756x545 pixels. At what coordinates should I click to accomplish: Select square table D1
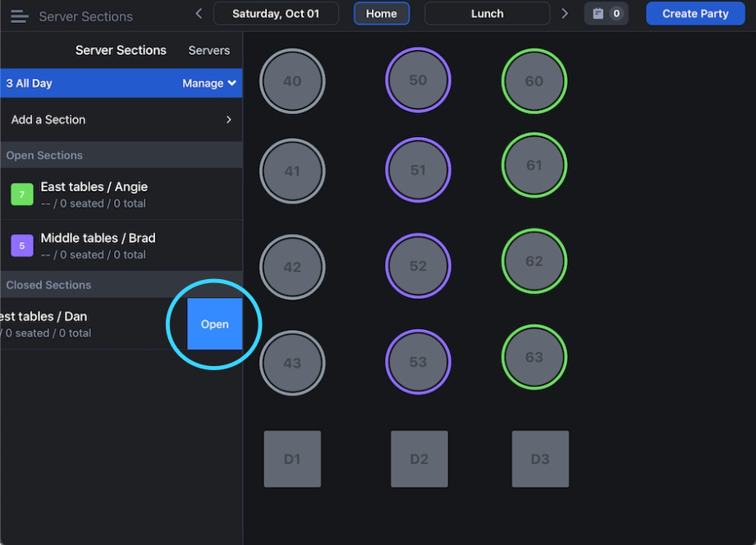[292, 459]
